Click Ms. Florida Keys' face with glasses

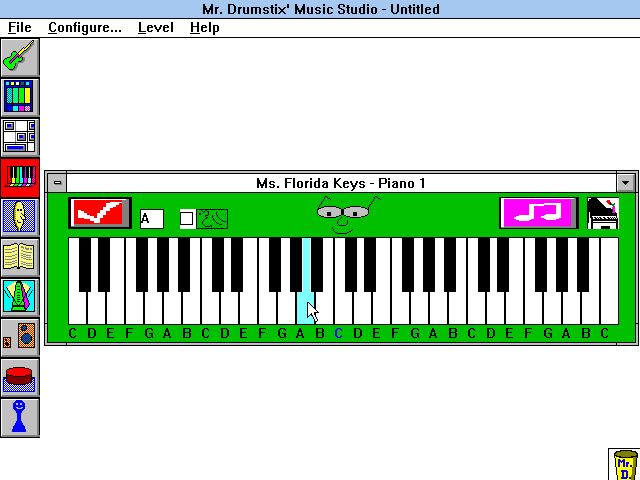(347, 215)
